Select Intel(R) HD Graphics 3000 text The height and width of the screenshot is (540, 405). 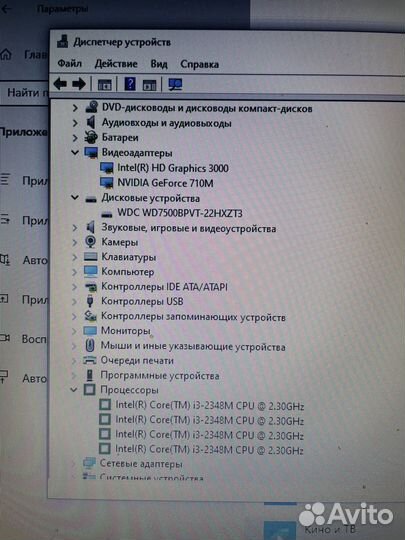tap(173, 168)
